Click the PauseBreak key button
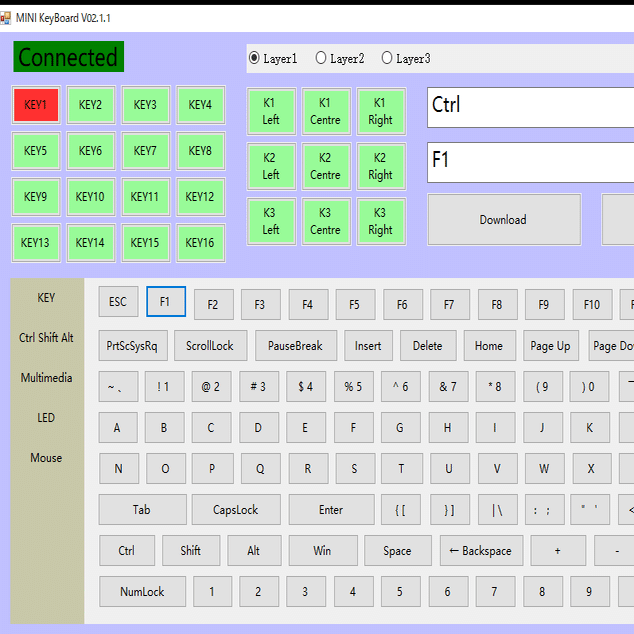Image resolution: width=634 pixels, height=634 pixels. click(296, 346)
